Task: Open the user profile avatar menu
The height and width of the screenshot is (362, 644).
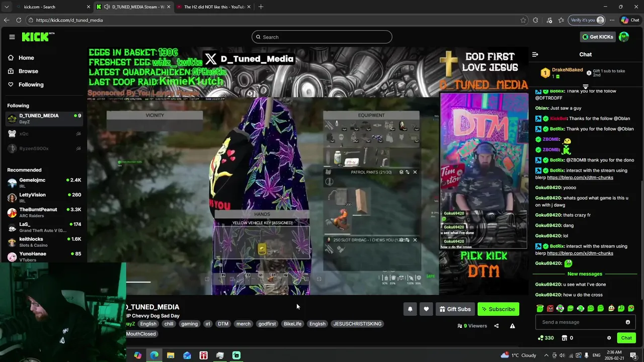Action: coord(624,37)
